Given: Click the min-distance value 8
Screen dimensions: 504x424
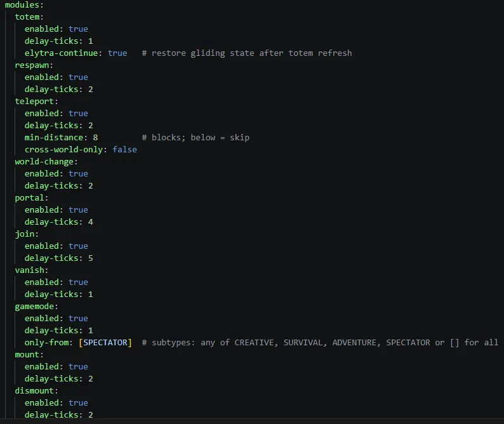Looking at the screenshot, I should tap(95, 138).
